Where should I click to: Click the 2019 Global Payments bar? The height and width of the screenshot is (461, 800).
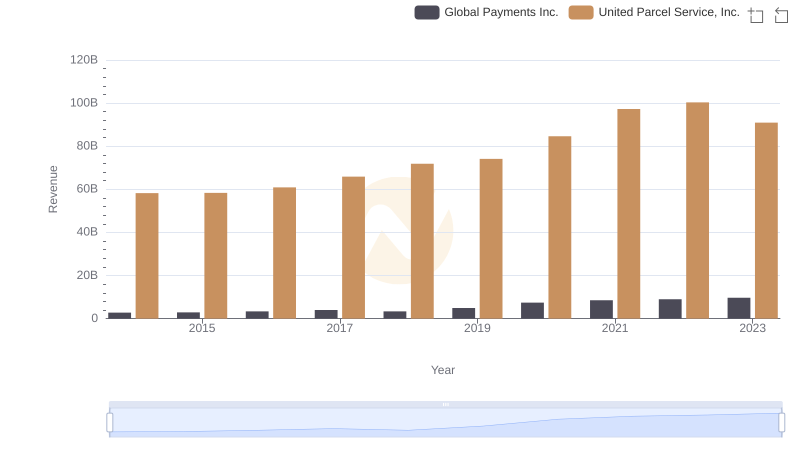[x=464, y=313]
